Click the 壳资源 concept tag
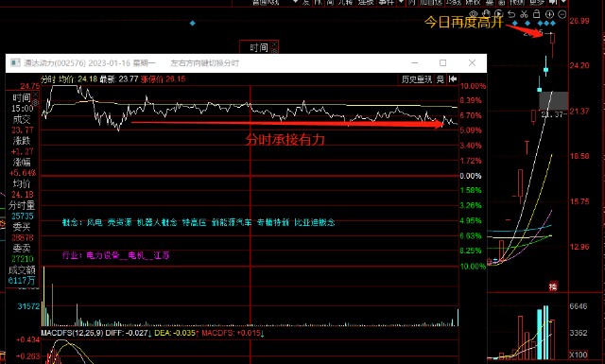The height and width of the screenshot is (364, 605). pyautogui.click(x=120, y=222)
